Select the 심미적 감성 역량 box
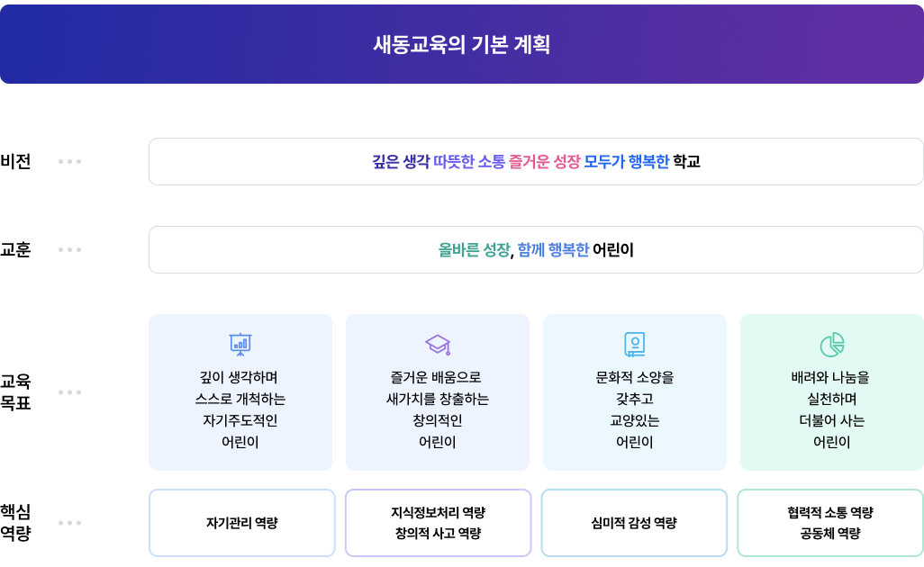924x567 pixels. point(634,523)
